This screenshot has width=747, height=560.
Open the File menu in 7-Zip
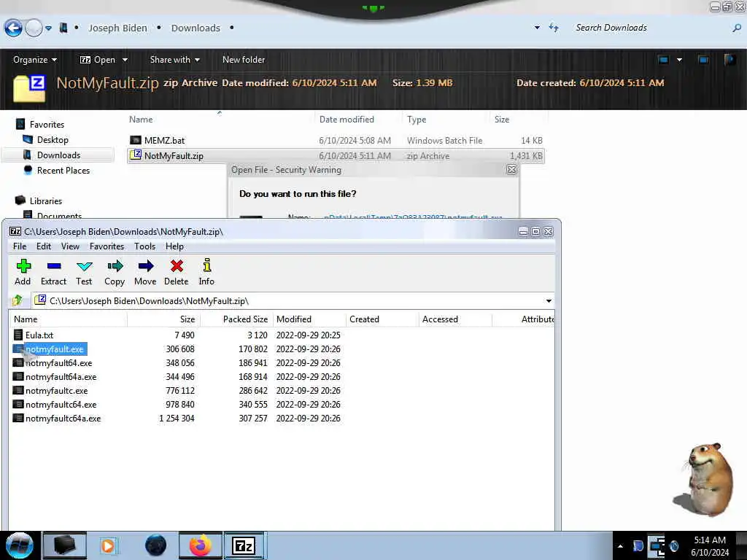coord(20,246)
